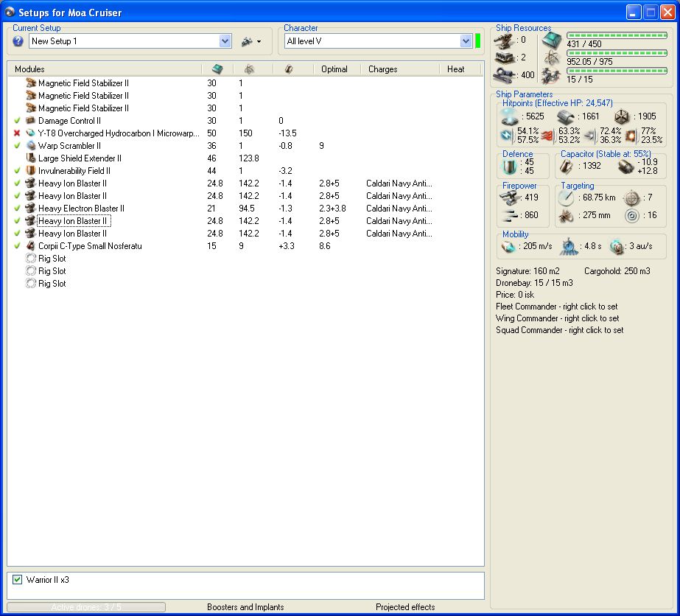Switch to the Projected effects tab
This screenshot has height=616, width=680.
click(405, 607)
